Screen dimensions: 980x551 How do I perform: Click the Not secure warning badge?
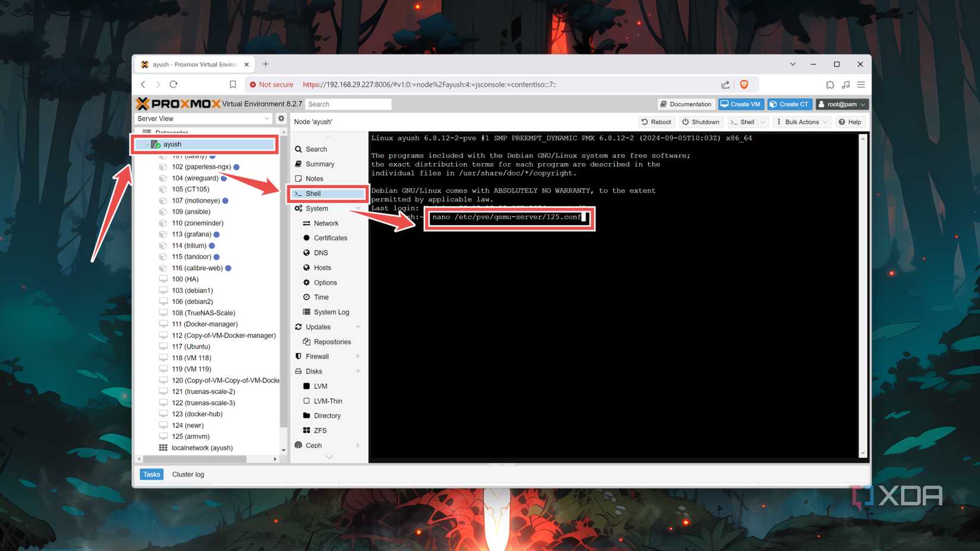click(x=271, y=84)
